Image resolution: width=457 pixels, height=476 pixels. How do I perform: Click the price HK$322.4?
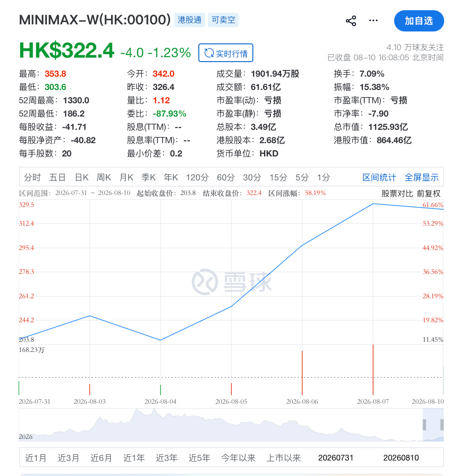pyautogui.click(x=67, y=51)
